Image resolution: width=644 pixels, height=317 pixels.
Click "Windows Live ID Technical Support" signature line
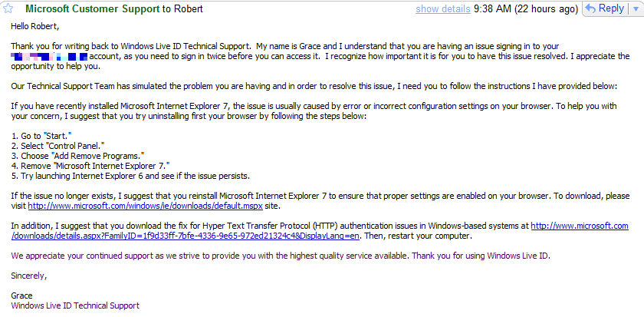pos(75,305)
